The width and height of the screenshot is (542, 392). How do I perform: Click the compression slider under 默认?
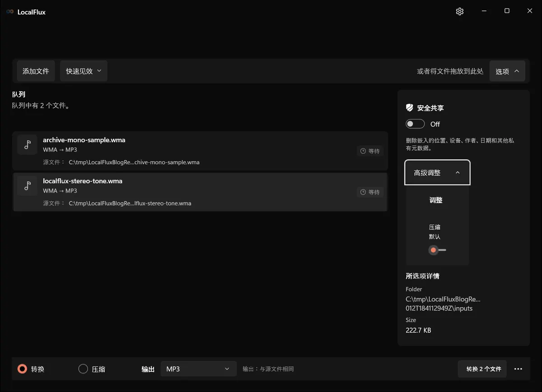pyautogui.click(x=437, y=250)
